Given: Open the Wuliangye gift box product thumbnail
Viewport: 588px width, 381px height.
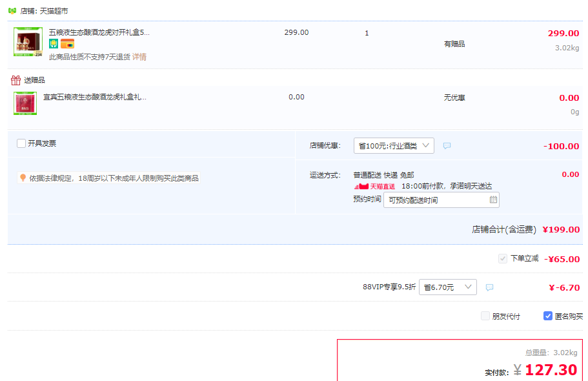Looking at the screenshot, I should coord(28,42).
